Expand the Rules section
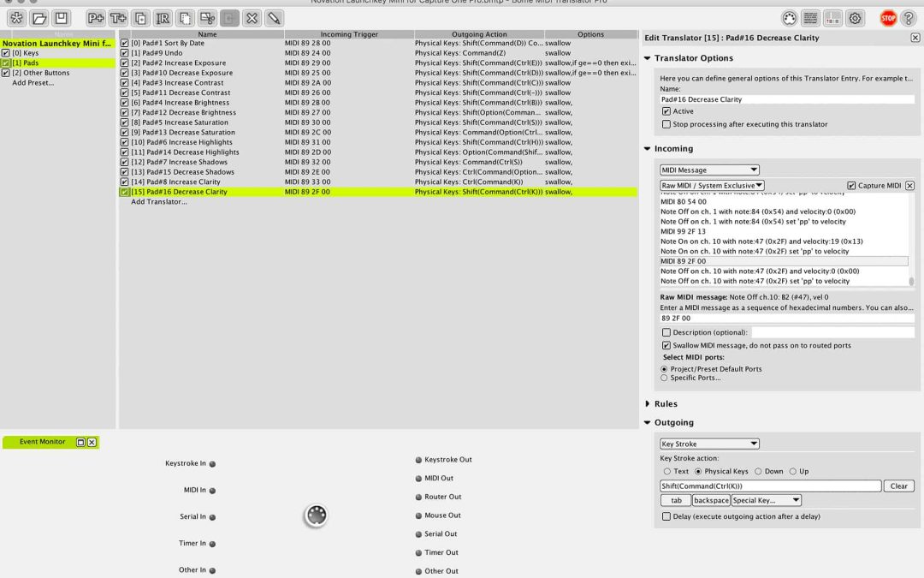Screen dimensions: 924x578 648,403
